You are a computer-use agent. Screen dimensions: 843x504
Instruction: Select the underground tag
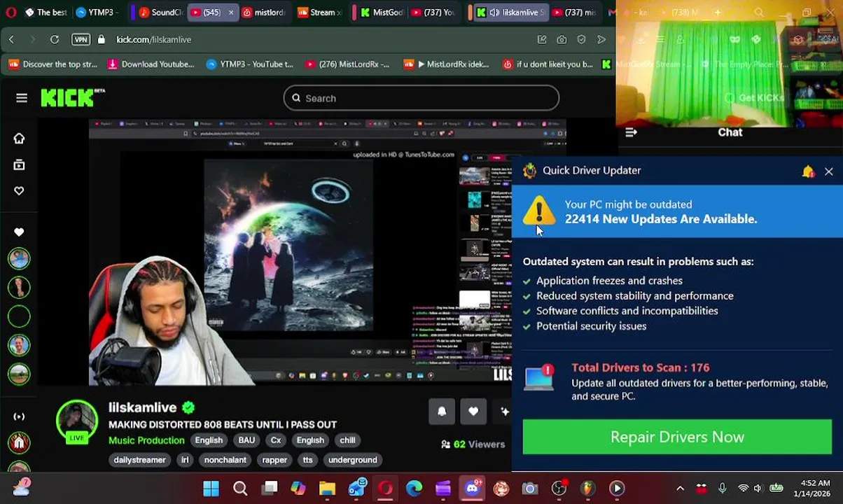click(x=353, y=460)
